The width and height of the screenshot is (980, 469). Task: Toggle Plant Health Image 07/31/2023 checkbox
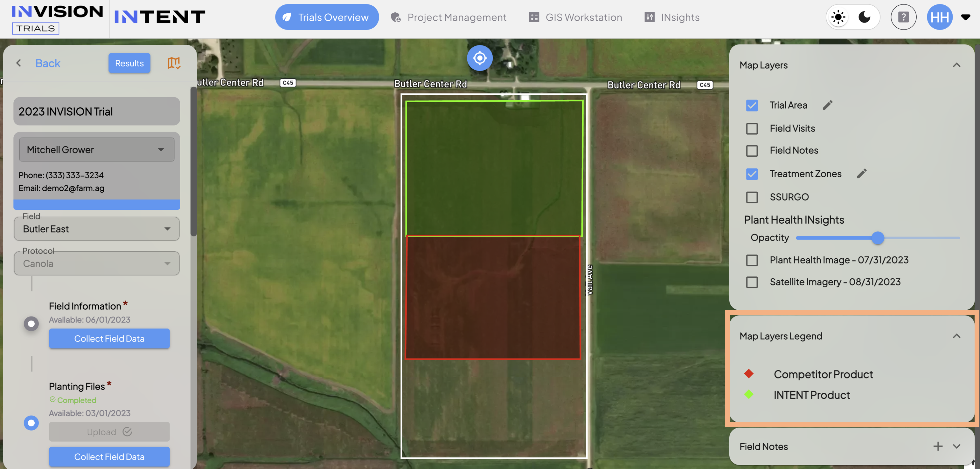[752, 260]
